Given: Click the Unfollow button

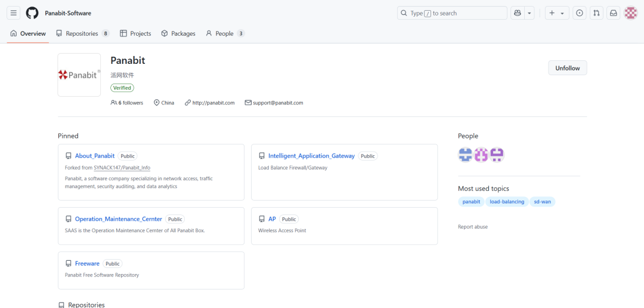Looking at the screenshot, I should coord(568,68).
